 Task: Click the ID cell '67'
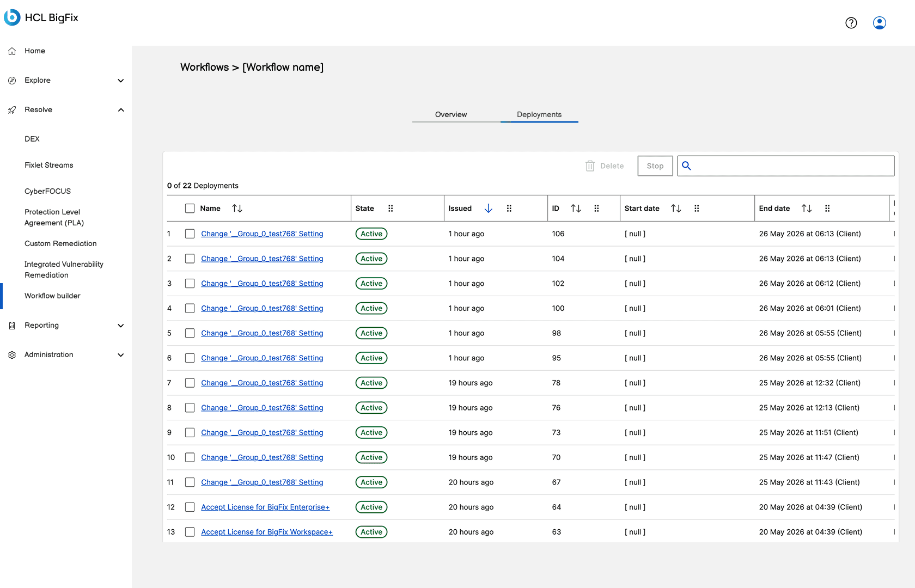click(556, 482)
